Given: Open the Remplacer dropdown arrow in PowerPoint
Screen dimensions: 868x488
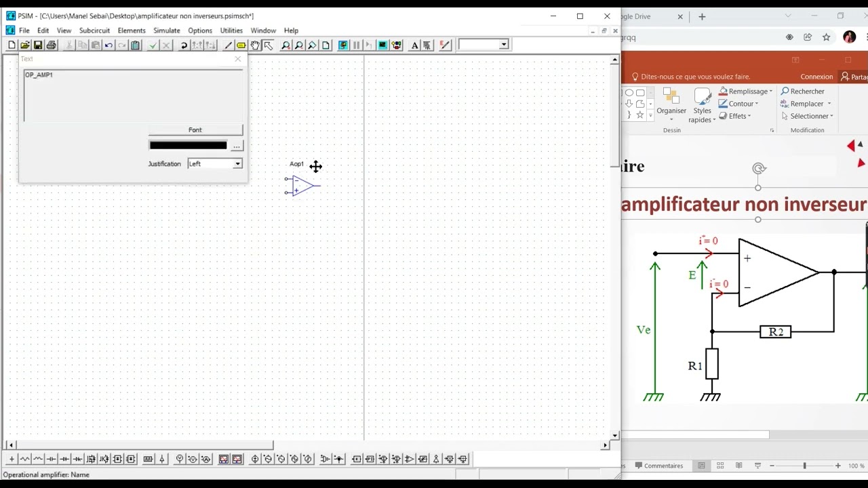Looking at the screenshot, I should [829, 104].
